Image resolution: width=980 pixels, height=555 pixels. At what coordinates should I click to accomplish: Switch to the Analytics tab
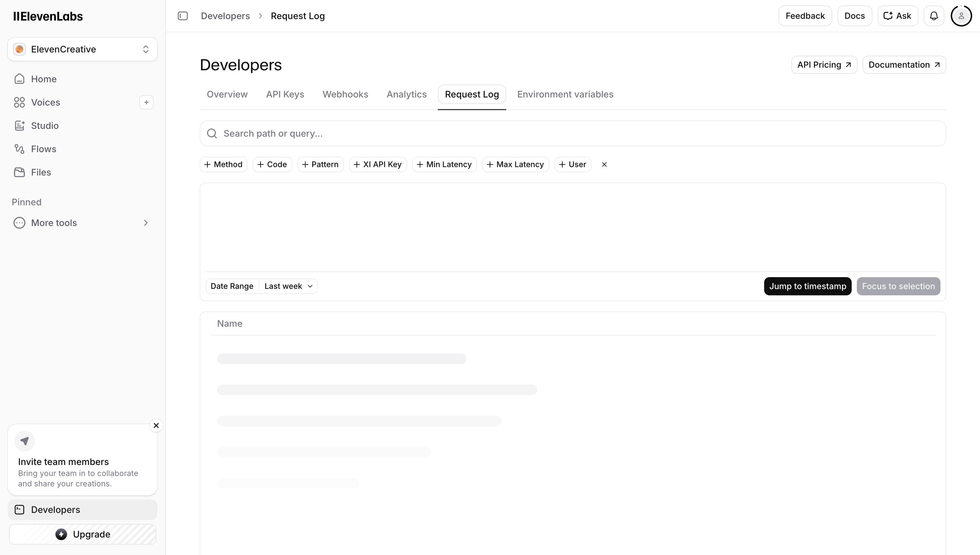407,94
